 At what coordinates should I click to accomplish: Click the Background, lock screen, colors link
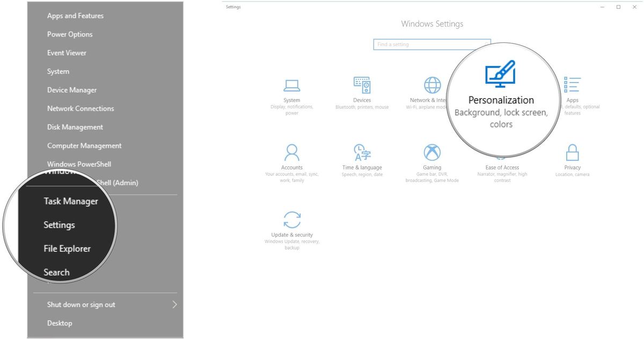(x=501, y=118)
